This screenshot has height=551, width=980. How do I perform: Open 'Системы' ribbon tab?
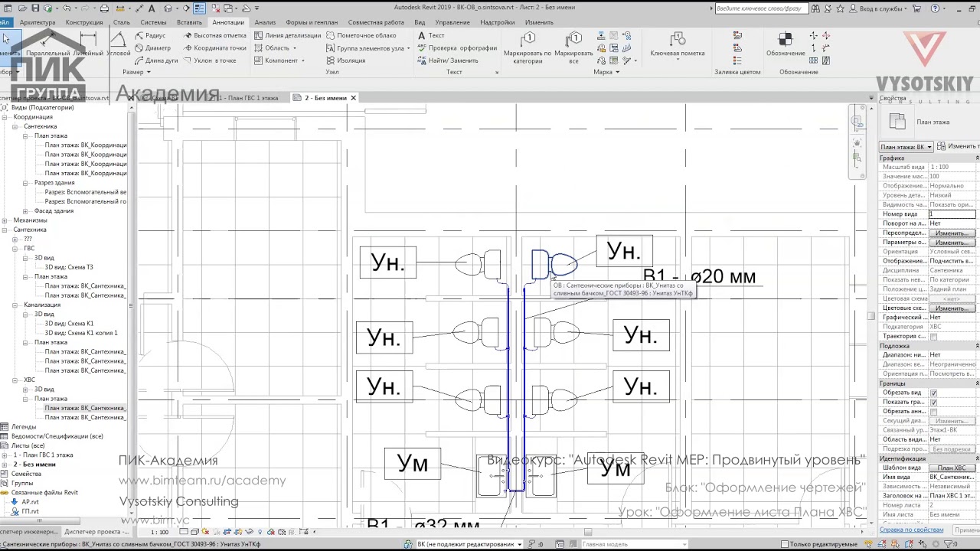153,22
